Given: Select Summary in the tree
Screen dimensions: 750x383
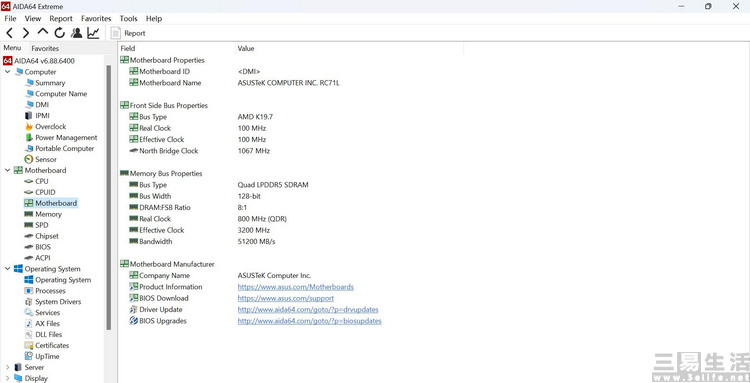Looking at the screenshot, I should (x=45, y=83).
